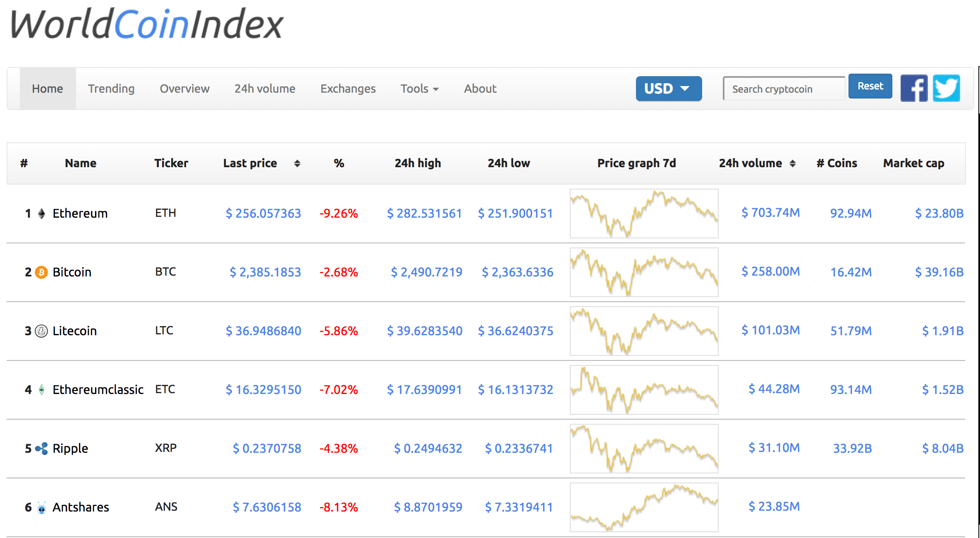
Task: Sort by Last price arrows
Action: [x=297, y=163]
